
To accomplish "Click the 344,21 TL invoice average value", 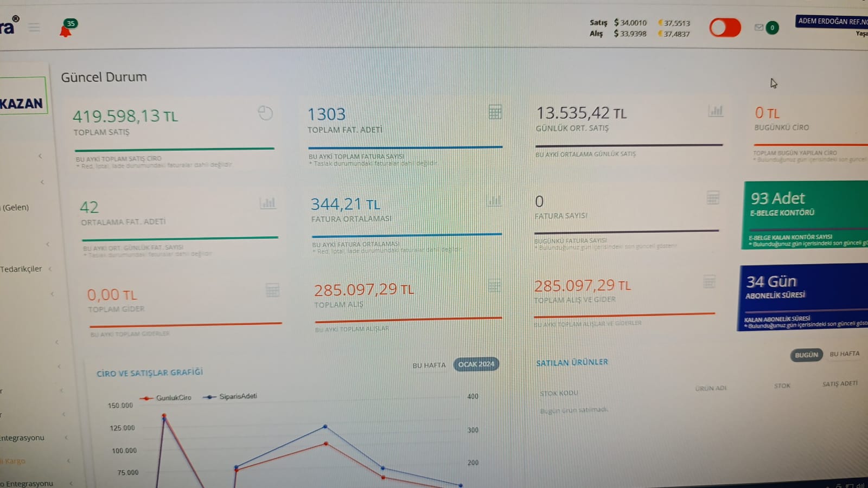I will click(x=346, y=204).
